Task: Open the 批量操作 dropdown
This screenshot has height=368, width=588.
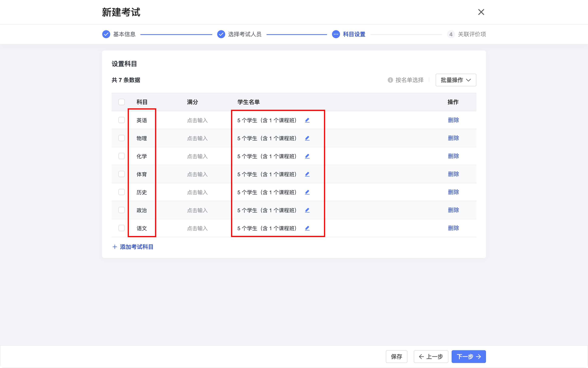Action: coord(456,80)
